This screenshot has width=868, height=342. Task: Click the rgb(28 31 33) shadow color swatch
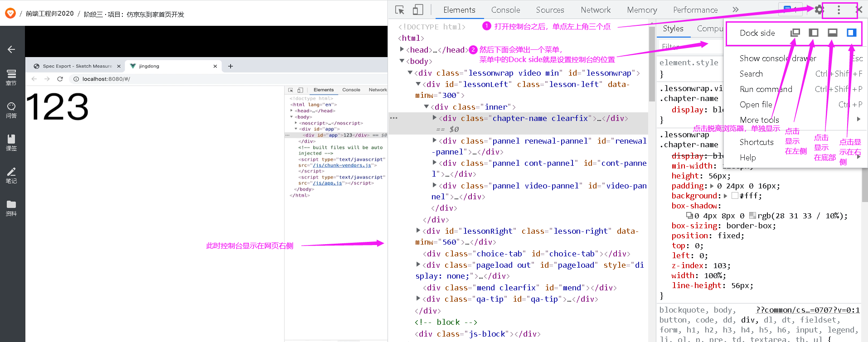[752, 216]
